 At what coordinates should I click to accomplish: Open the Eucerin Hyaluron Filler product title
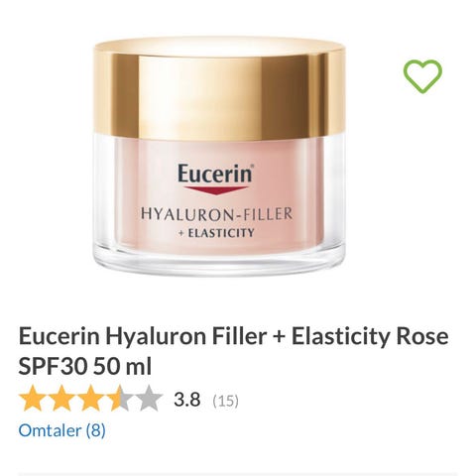pyautogui.click(x=233, y=351)
